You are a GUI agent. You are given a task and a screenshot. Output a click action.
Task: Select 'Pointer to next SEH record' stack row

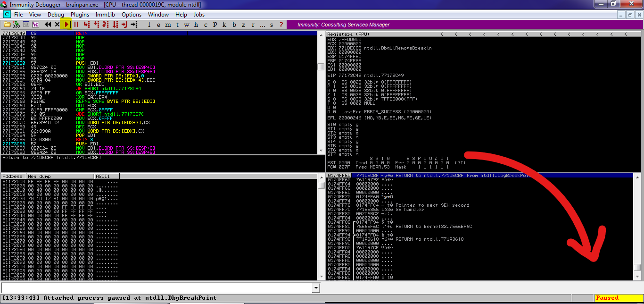480,205
